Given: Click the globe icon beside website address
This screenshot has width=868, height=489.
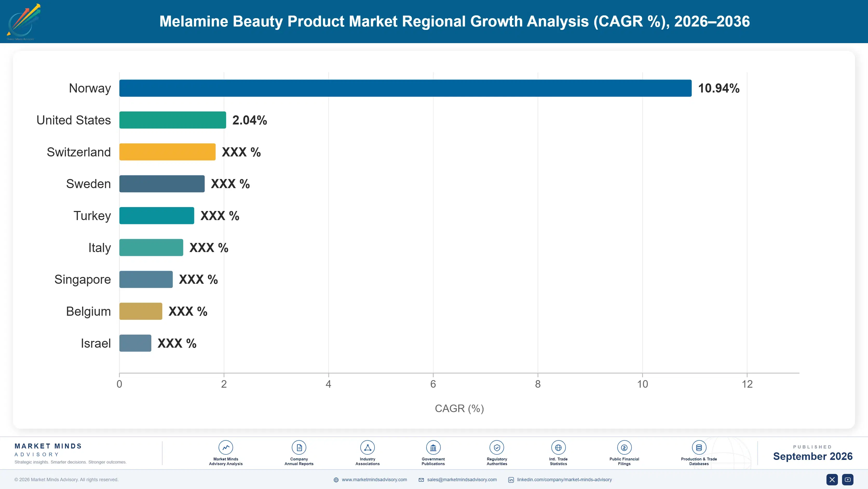Looking at the screenshot, I should [x=336, y=480].
